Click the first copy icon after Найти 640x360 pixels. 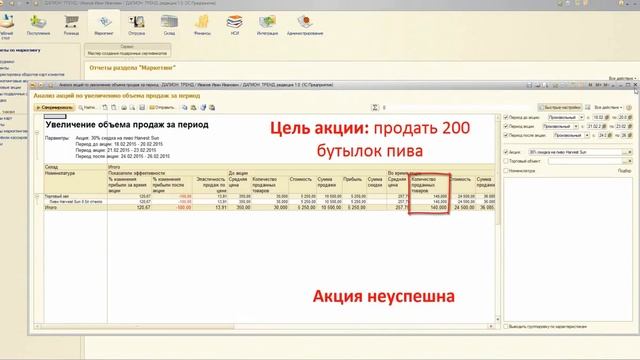click(x=105, y=107)
